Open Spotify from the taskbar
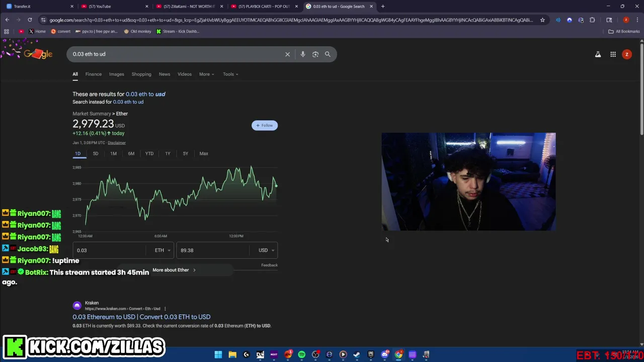 click(301, 354)
